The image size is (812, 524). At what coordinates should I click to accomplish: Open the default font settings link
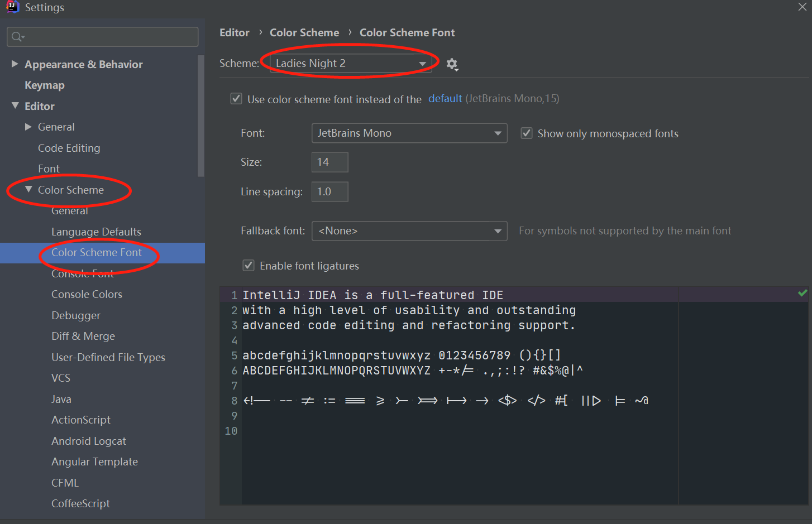(445, 99)
